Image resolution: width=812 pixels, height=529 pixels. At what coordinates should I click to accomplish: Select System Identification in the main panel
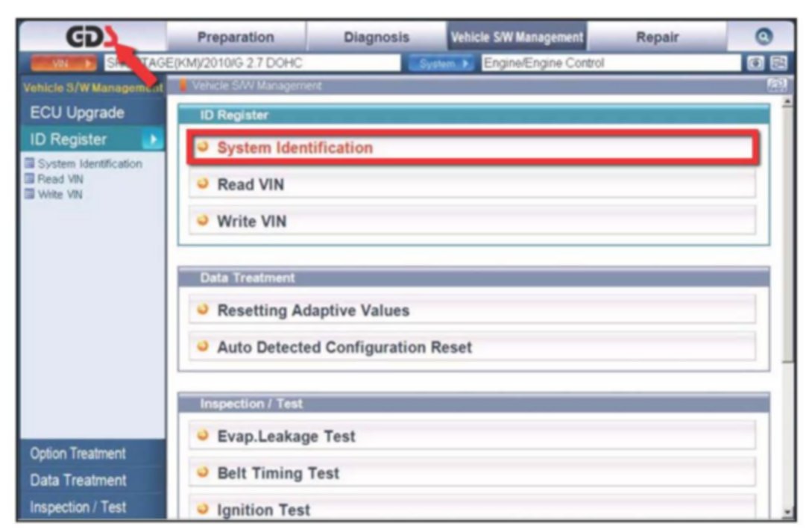click(295, 148)
